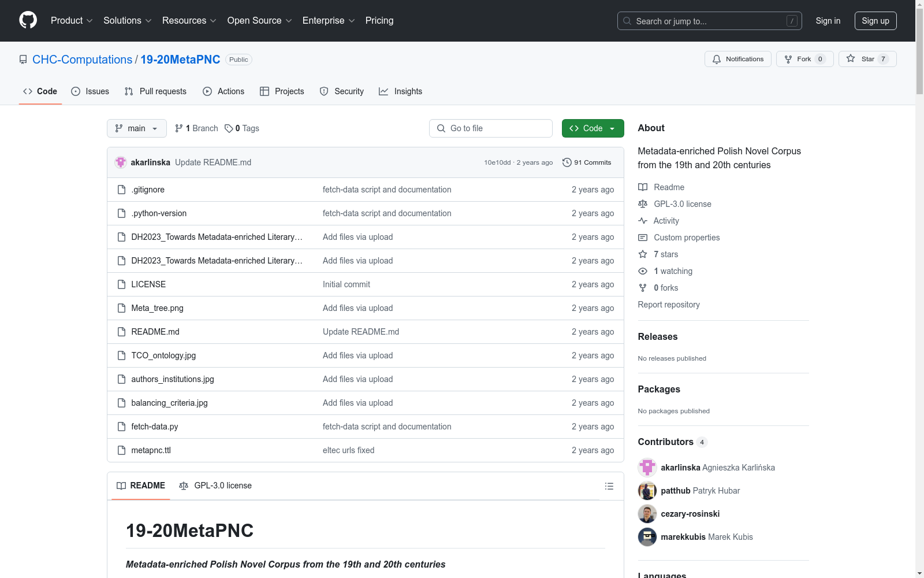Click the Star icon button

point(851,58)
